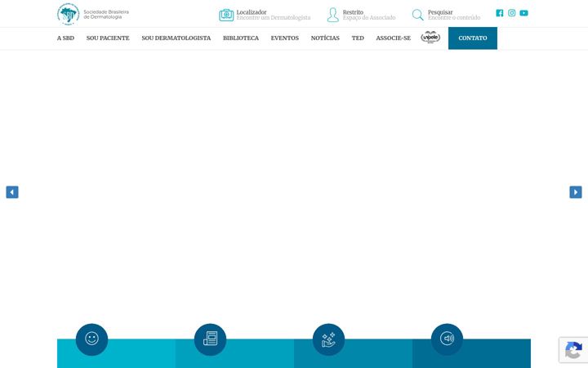Click the newspaper circle icon
This screenshot has height=368, width=588.
point(211,339)
